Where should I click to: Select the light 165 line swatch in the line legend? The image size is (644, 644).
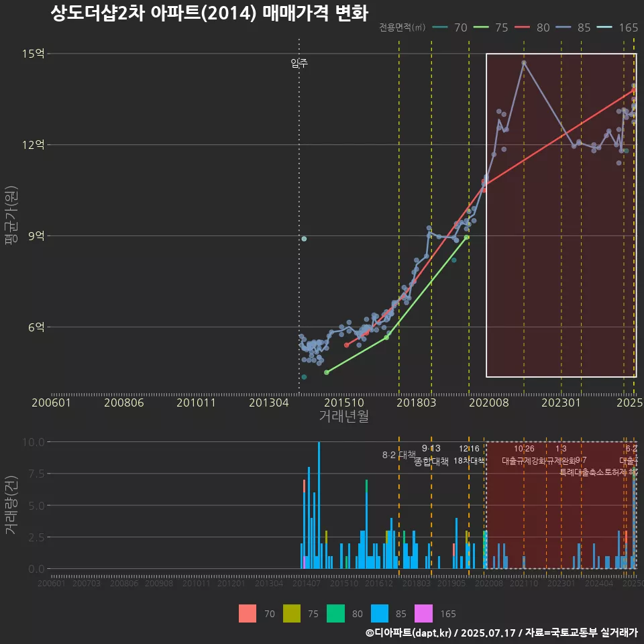604,28
